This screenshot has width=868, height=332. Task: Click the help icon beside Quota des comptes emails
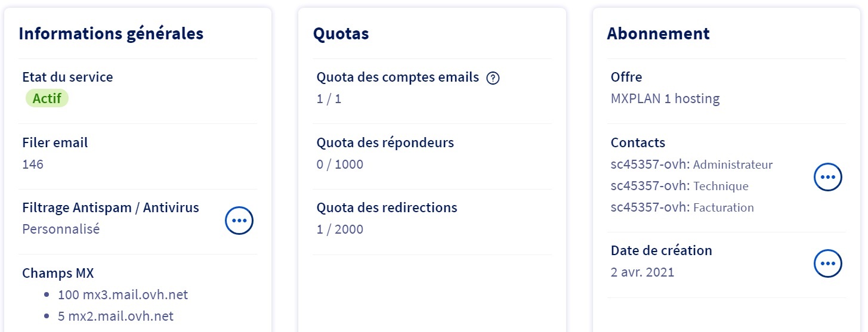click(x=493, y=78)
